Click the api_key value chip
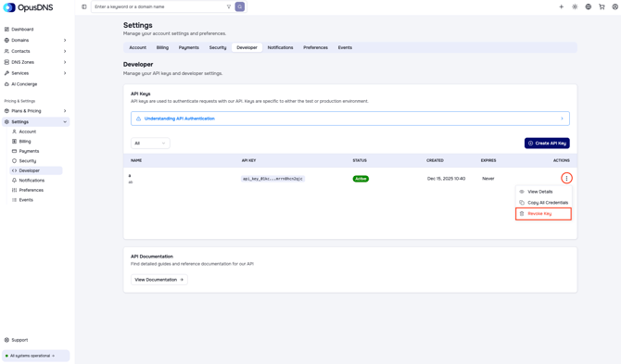 (x=272, y=179)
